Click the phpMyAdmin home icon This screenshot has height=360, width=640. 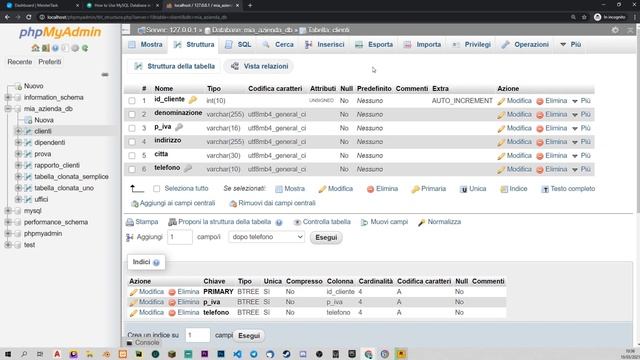click(x=36, y=48)
